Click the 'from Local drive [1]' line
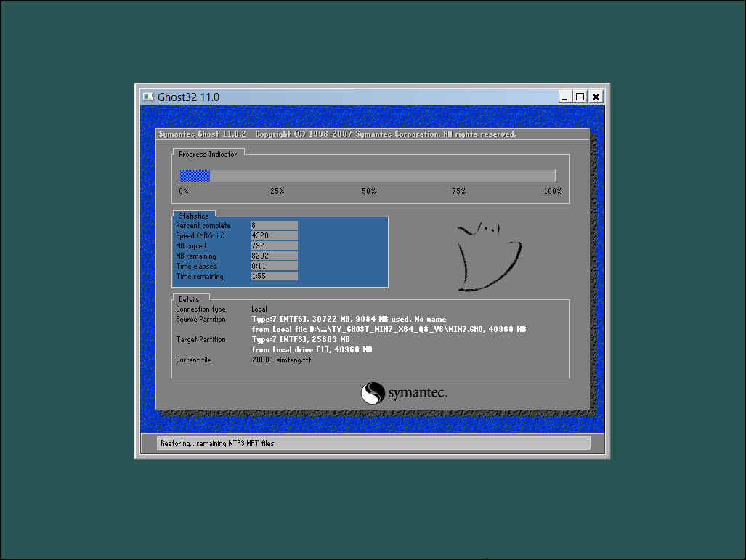 [x=312, y=349]
